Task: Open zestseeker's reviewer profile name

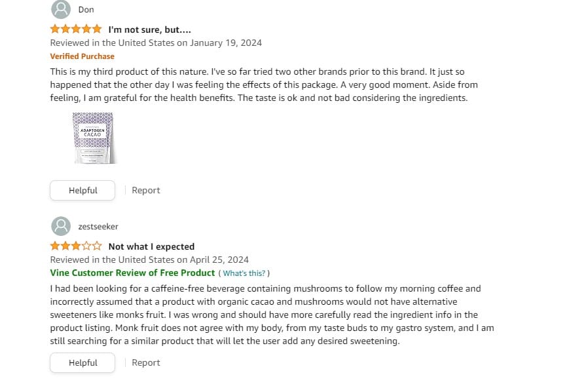Action: 98,226
